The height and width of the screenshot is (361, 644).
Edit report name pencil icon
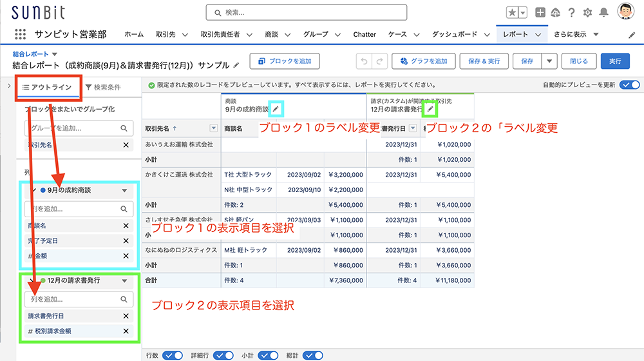[x=236, y=65]
